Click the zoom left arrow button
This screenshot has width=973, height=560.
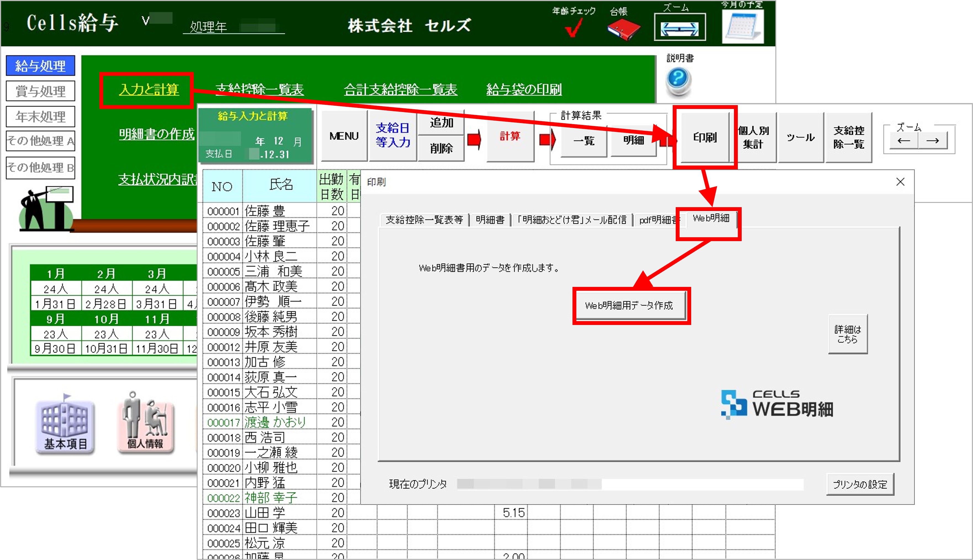(x=904, y=141)
